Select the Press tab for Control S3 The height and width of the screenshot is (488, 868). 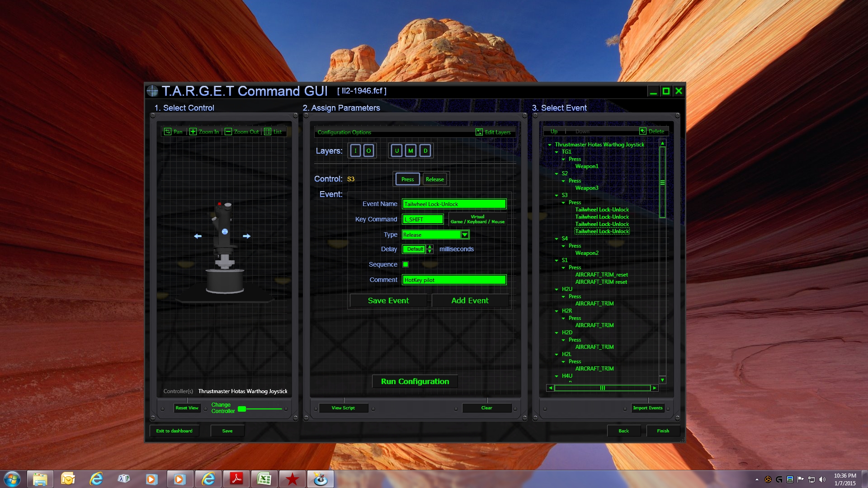(407, 179)
